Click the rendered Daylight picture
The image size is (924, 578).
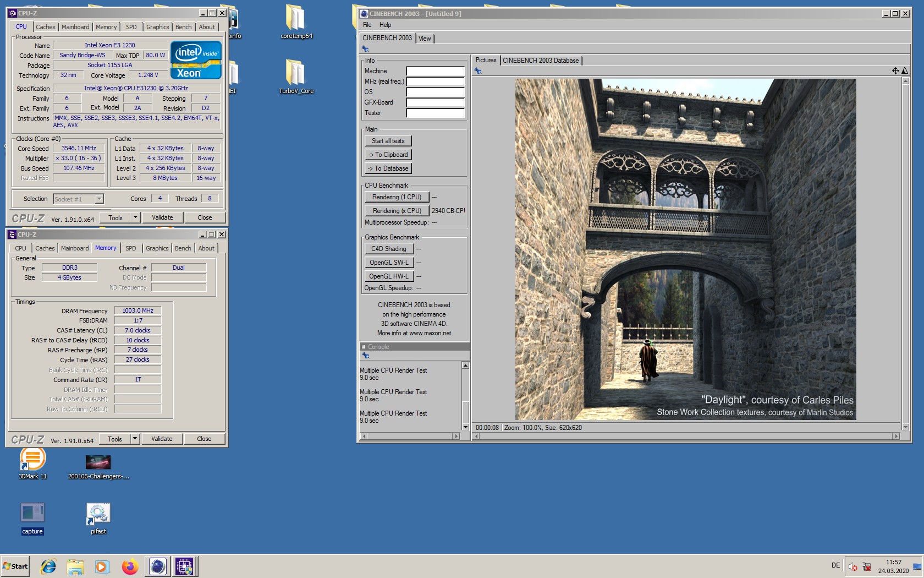(x=685, y=249)
